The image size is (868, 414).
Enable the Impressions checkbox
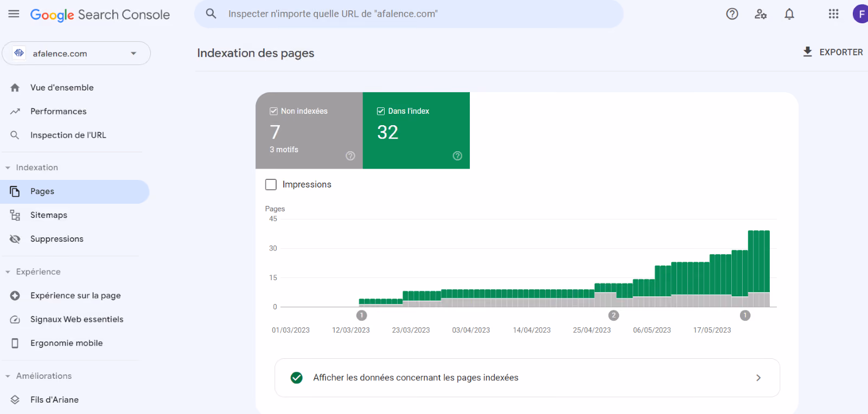point(271,185)
